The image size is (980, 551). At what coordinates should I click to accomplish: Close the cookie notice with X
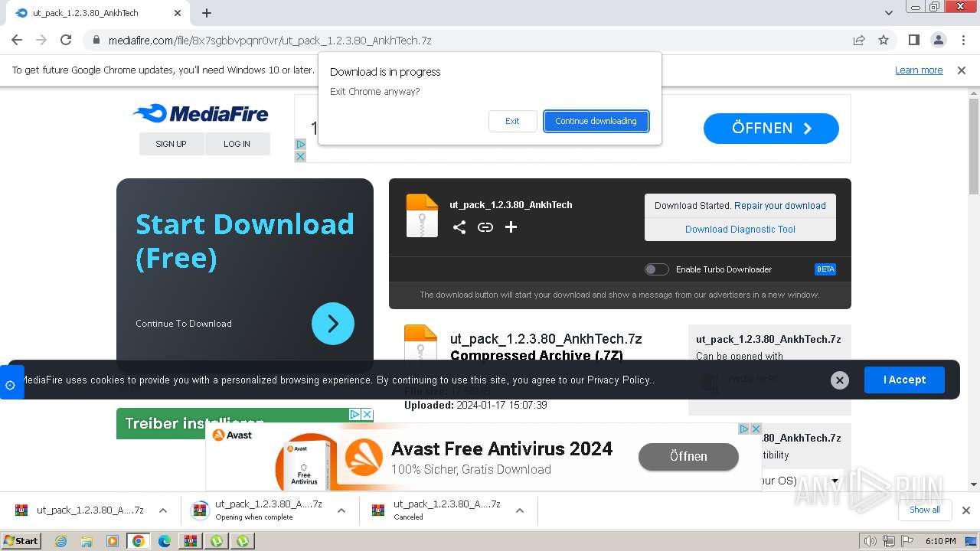click(x=840, y=380)
